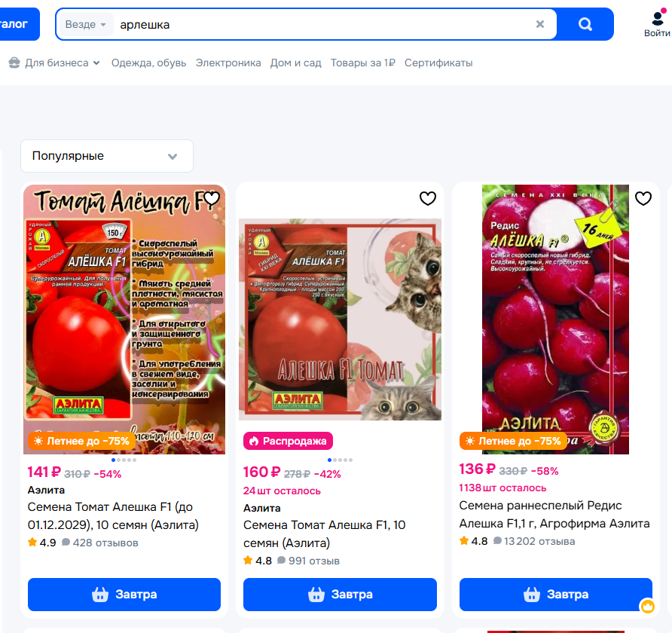Open the Везде search scope dropdown
This screenshot has width=672, height=633.
coord(86,24)
